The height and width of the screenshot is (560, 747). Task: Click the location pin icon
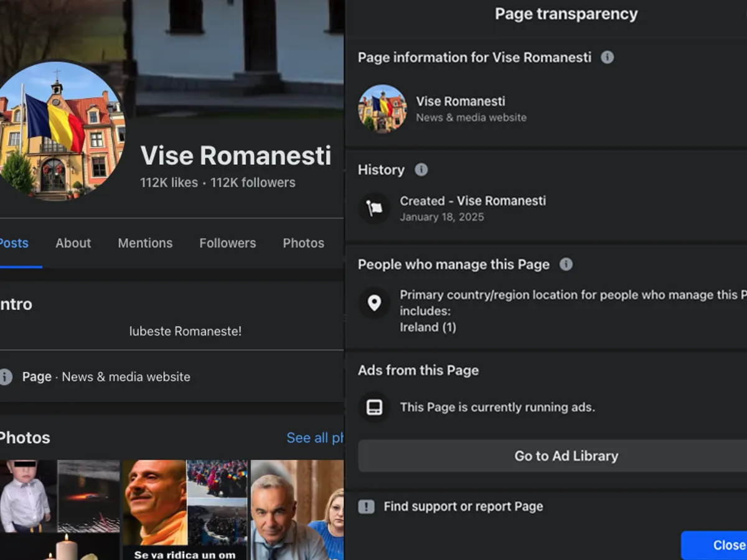(x=374, y=303)
